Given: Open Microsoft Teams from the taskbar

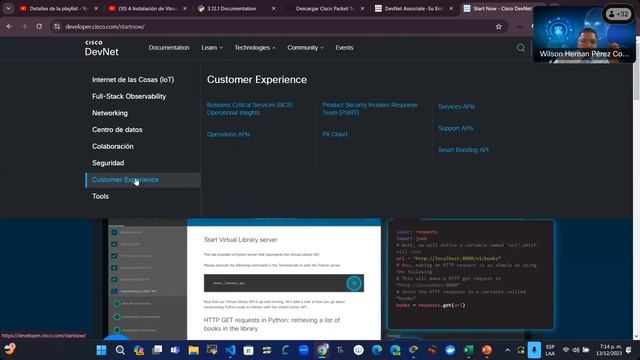Looking at the screenshot, I should tap(175, 350).
